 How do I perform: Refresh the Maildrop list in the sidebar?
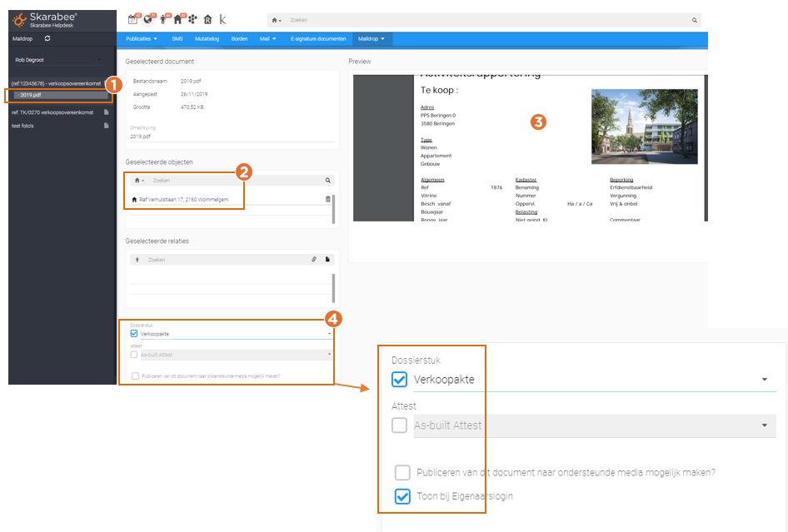coord(47,38)
